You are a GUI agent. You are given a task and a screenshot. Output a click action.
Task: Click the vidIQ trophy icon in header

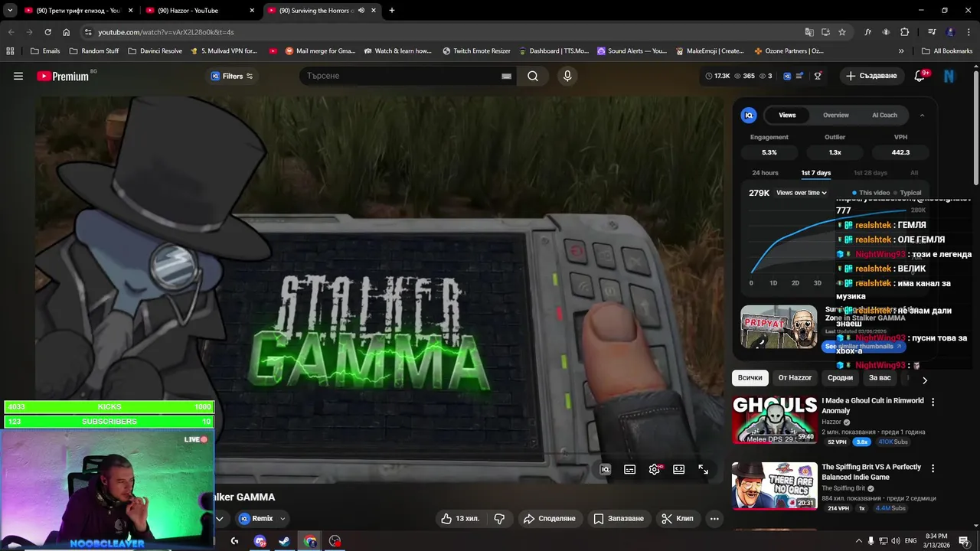click(818, 76)
